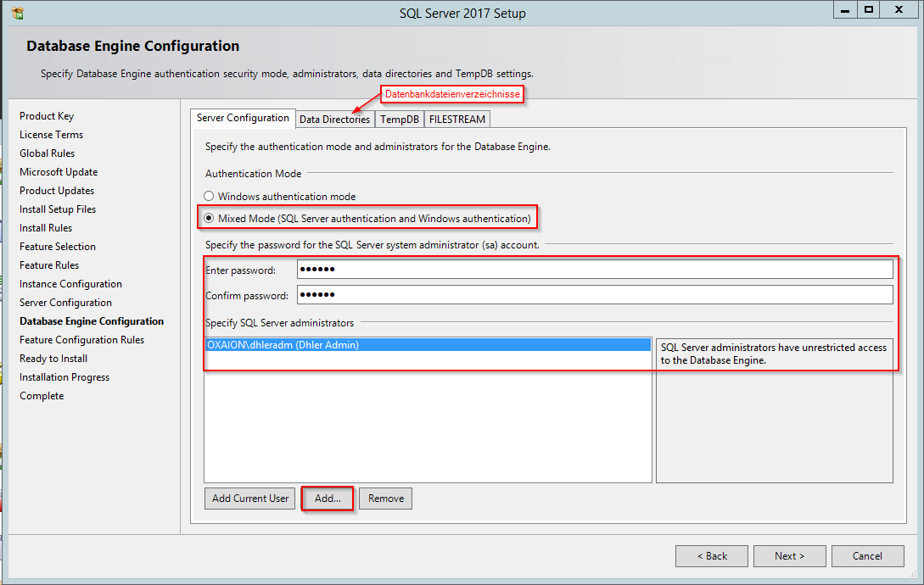Switch to the Server Configuration tab
The width and height of the screenshot is (924, 585).
pyautogui.click(x=243, y=118)
